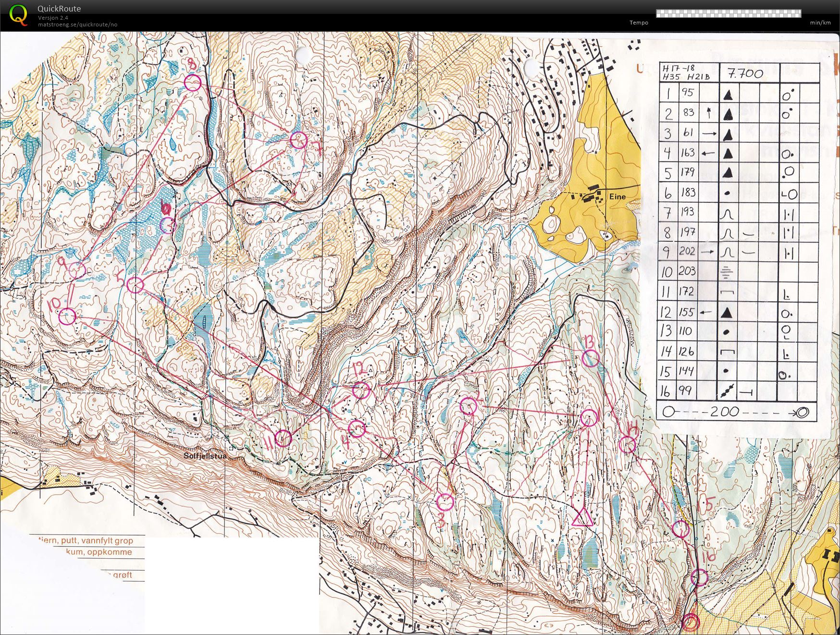840x635 pixels.
Task: Select control circle 13 on the map
Action: (591, 358)
